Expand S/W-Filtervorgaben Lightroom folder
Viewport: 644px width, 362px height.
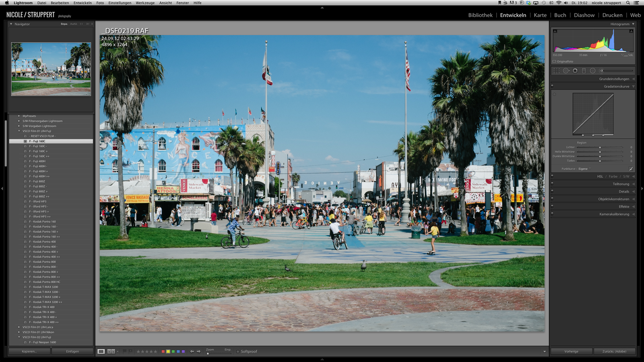pyautogui.click(x=19, y=121)
